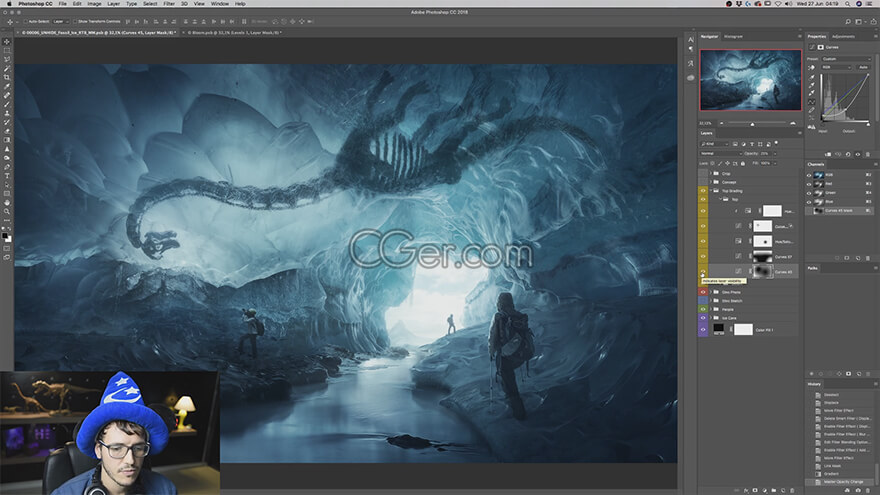Hide the Curves 57 layer
Image resolution: width=880 pixels, height=495 pixels.
[703, 256]
